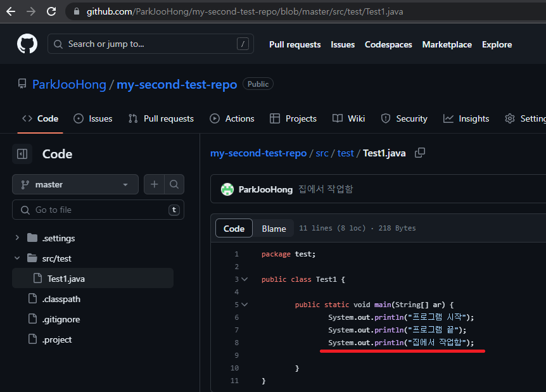The width and height of the screenshot is (546, 392).
Task: Open the my-second-test-repo title link
Action: [177, 84]
